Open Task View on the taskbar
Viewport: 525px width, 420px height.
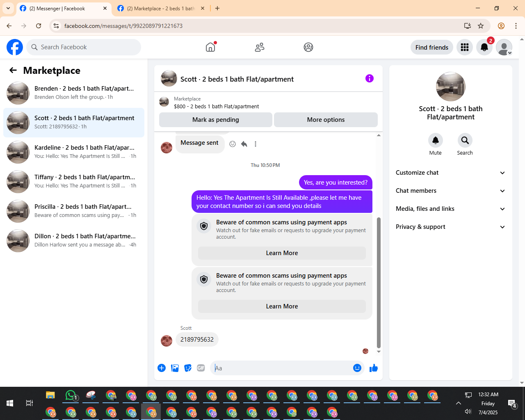tap(30, 403)
